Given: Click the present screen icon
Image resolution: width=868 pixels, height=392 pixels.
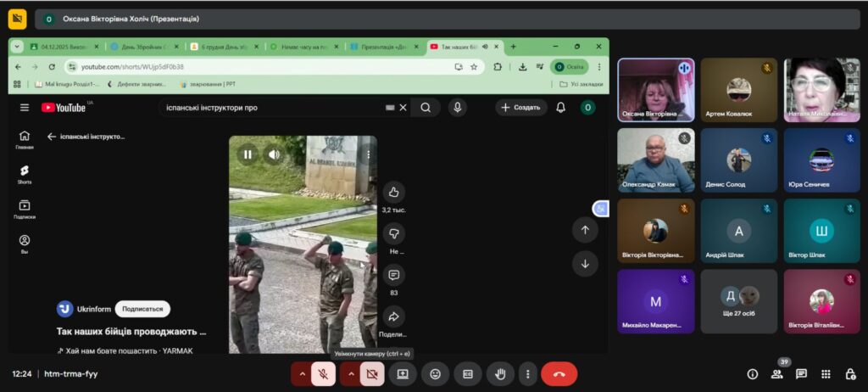Looking at the screenshot, I should 403,373.
